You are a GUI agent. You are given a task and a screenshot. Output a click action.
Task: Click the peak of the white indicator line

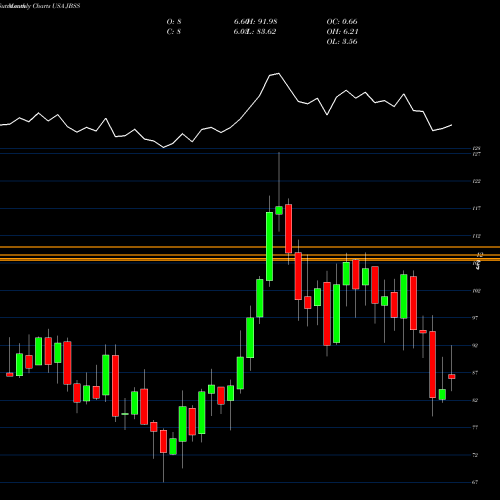click(x=278, y=73)
